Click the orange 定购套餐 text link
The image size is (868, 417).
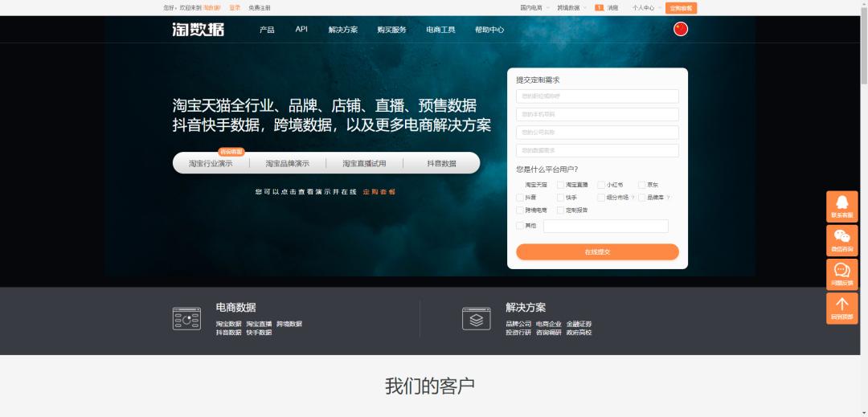point(379,192)
